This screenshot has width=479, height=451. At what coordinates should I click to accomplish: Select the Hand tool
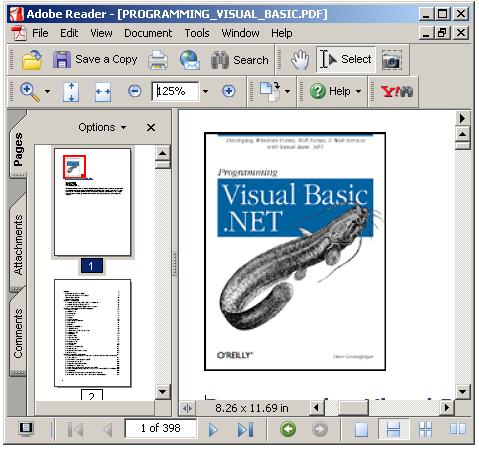(x=300, y=60)
